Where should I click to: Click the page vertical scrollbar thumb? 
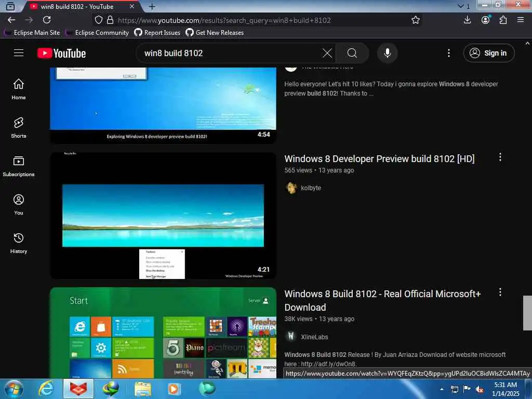tap(527, 313)
